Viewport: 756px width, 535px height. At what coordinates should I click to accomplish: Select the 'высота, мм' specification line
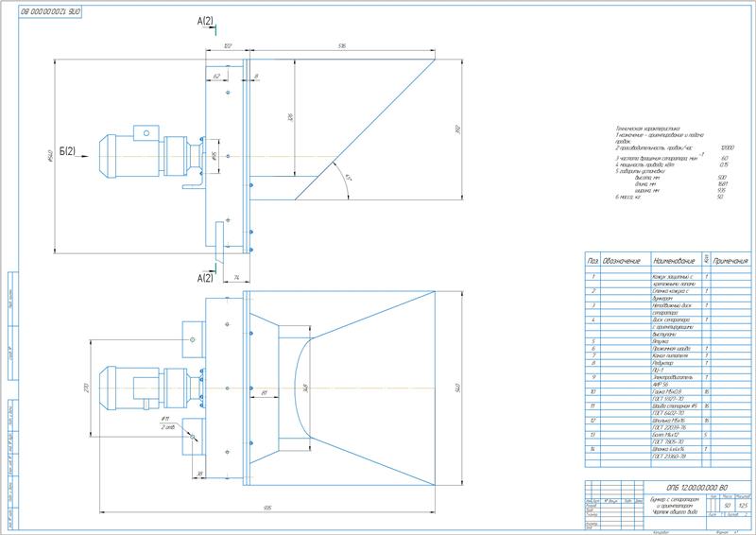(x=646, y=178)
